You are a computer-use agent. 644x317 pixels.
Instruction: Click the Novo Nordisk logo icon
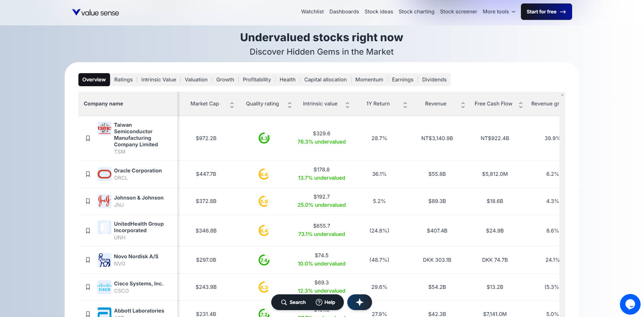click(104, 260)
